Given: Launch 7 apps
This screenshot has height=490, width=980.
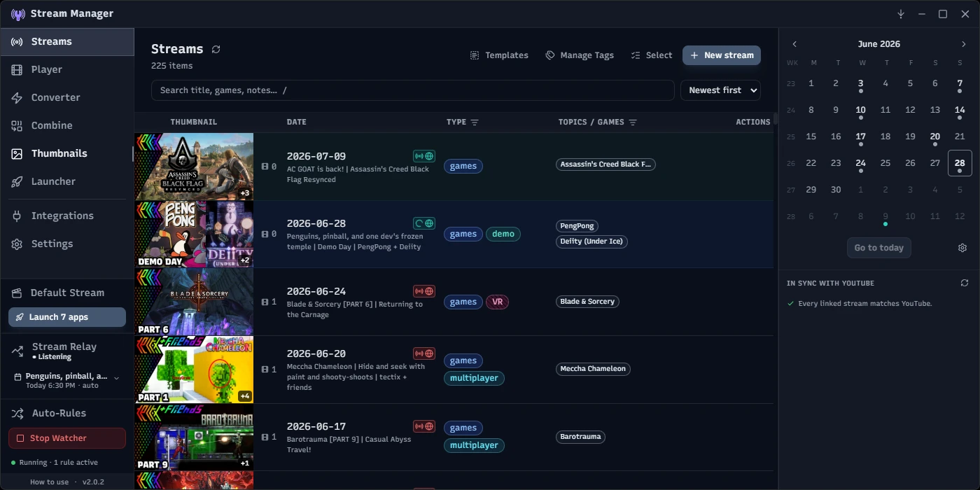Looking at the screenshot, I should [67, 317].
